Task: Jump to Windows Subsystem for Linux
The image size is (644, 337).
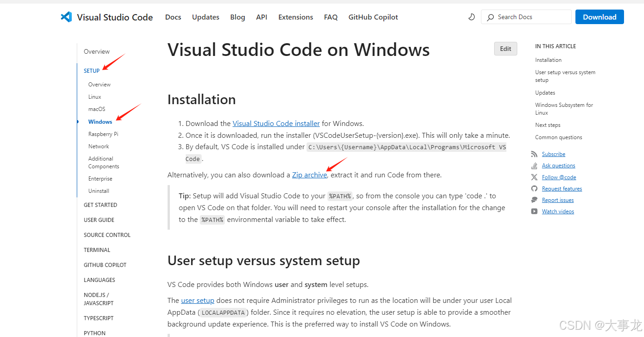Action: coord(564,109)
